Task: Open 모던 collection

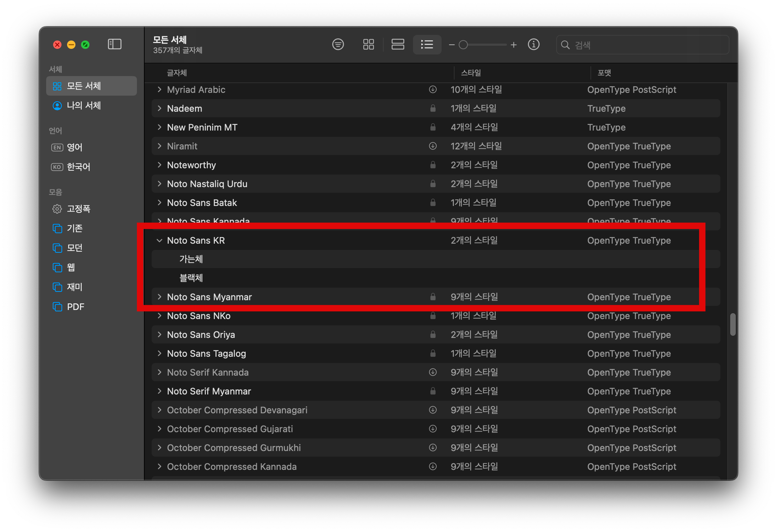Action: click(x=92, y=248)
